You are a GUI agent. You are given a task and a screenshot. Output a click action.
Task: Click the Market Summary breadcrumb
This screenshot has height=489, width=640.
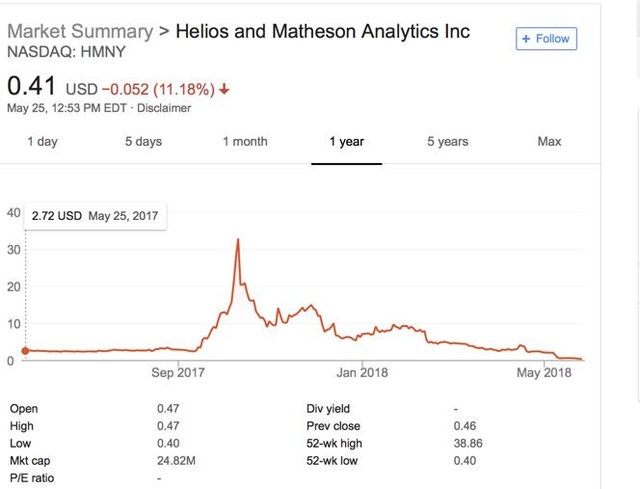[x=80, y=30]
